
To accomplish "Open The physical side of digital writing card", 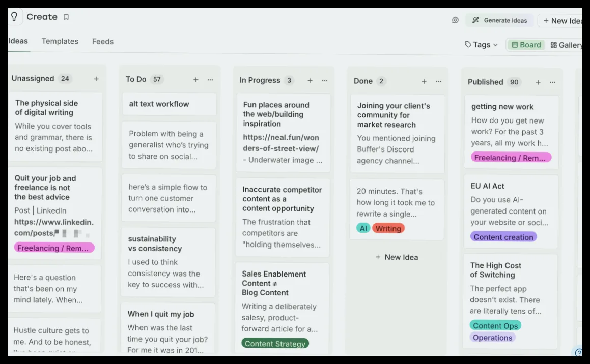I will pyautogui.click(x=55, y=126).
